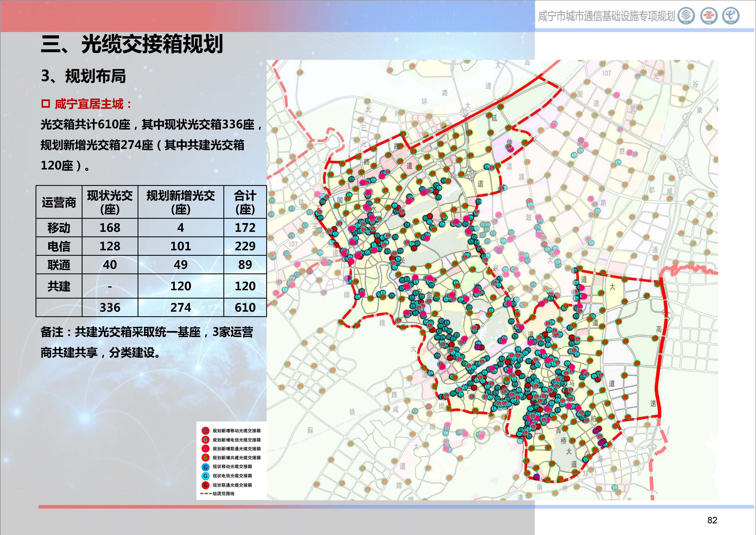
Task: Select the legend label 现状联通光缆交接箱
Action: [x=232, y=485]
